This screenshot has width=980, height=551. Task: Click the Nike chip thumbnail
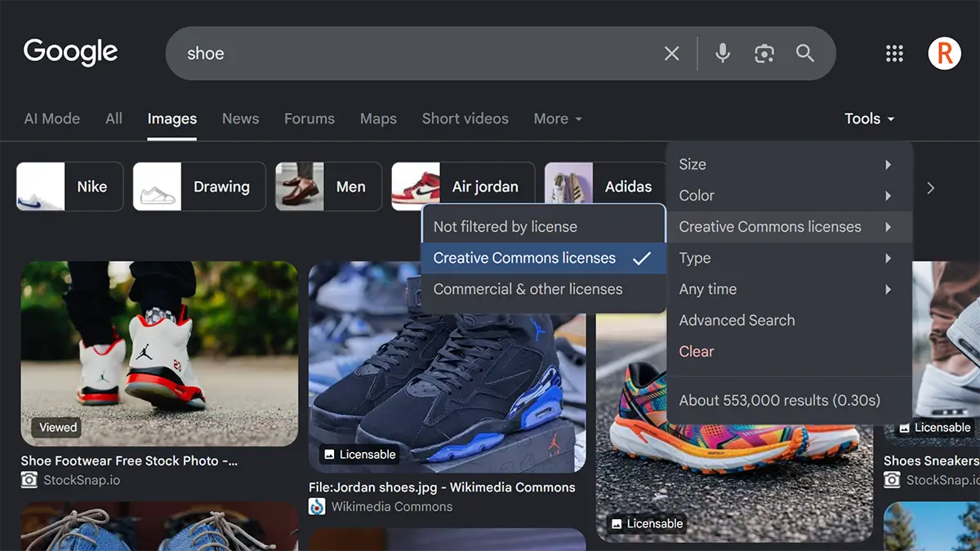pos(41,186)
